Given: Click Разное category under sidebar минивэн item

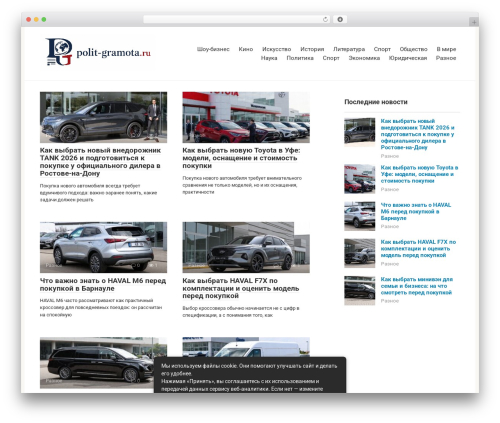Looking at the screenshot, I should pyautogui.click(x=390, y=301).
